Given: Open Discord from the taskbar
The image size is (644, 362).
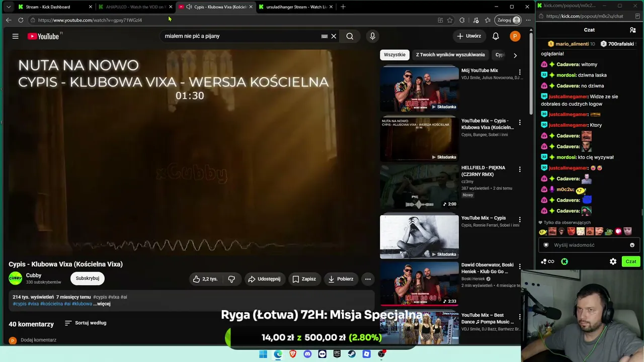Looking at the screenshot, I should [x=307, y=354].
